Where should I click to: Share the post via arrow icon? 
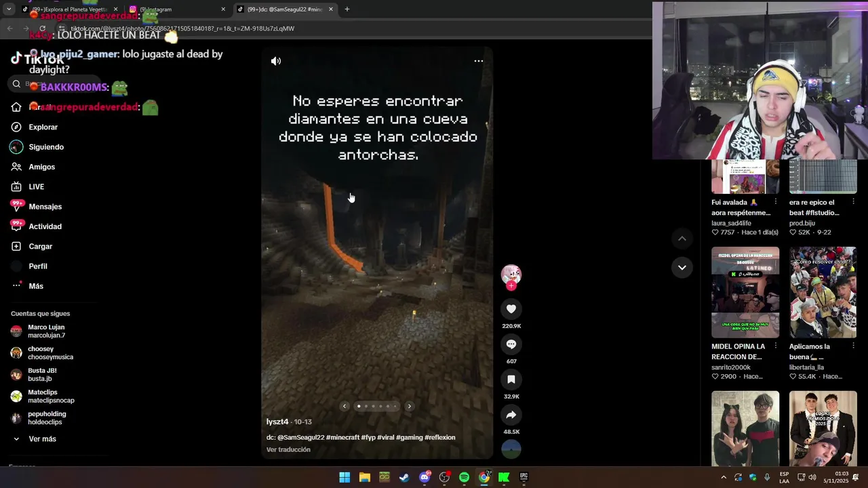(511, 415)
